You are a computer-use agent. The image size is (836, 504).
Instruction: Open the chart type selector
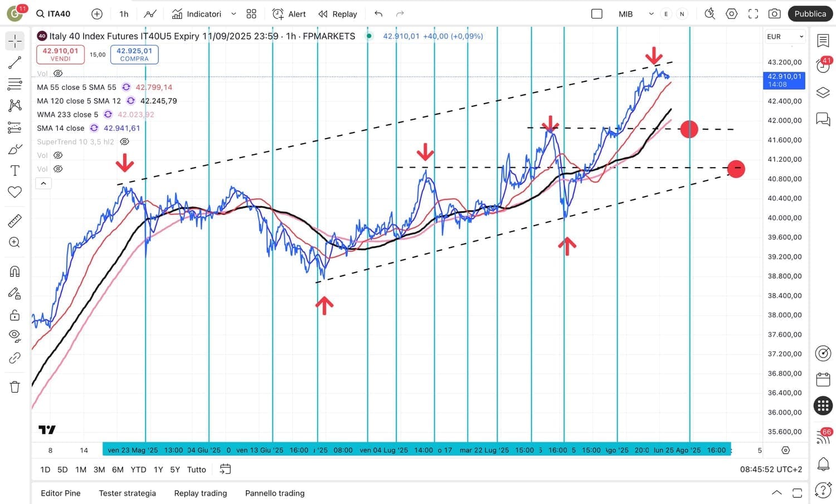150,14
